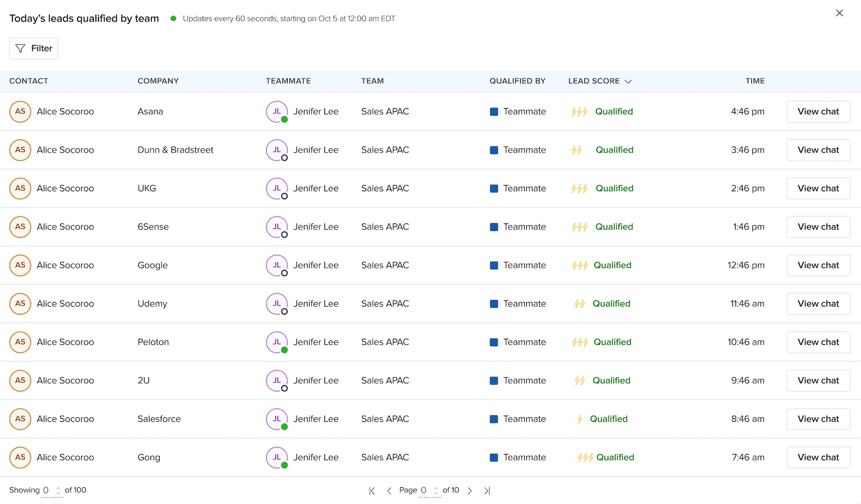Viewport: 861px width, 504px height.
Task: Close the leads qualified panel
Action: tap(840, 13)
